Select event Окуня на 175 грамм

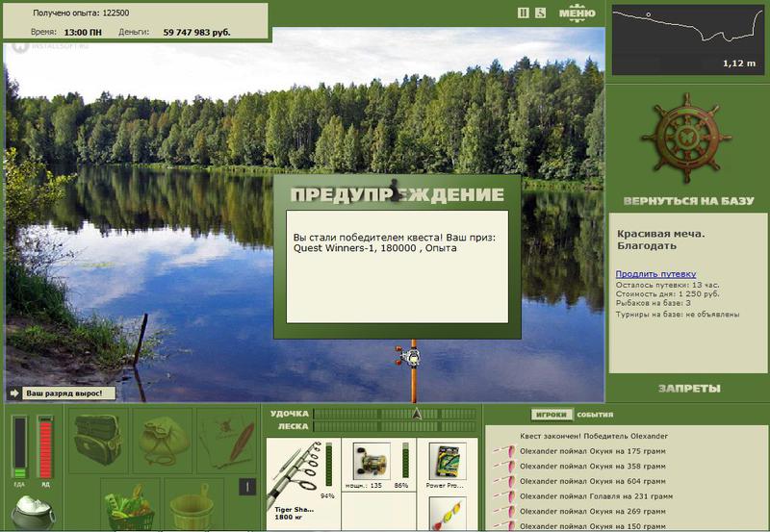click(593, 451)
